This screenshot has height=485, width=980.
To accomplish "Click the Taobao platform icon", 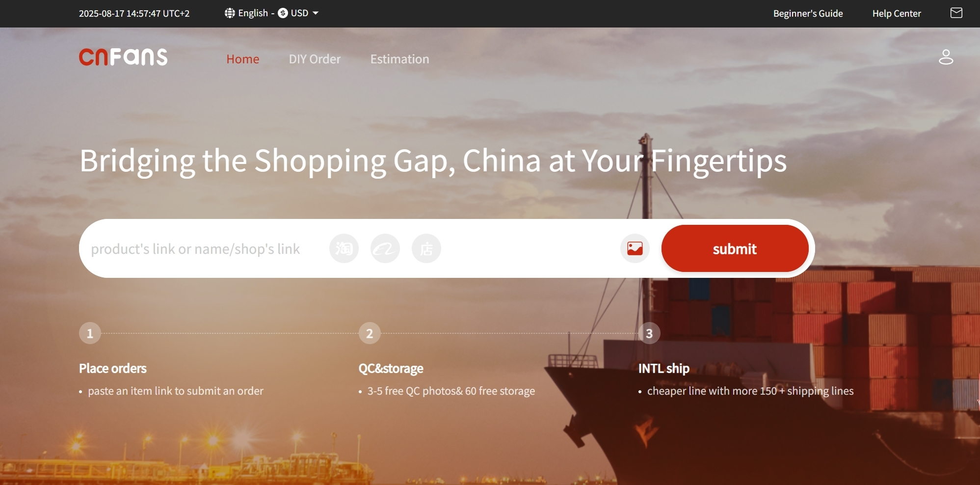I will click(344, 248).
